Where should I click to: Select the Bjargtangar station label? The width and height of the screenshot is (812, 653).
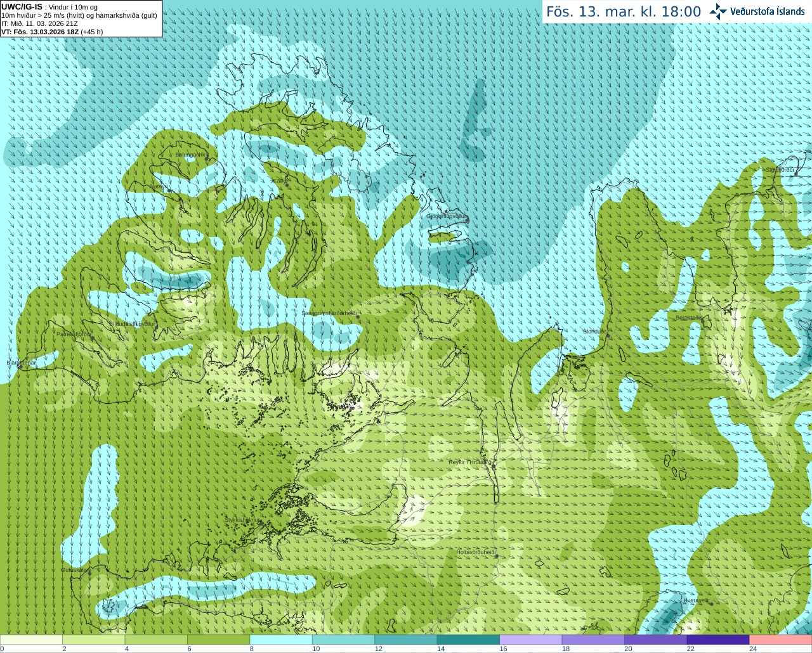pyautogui.click(x=21, y=363)
